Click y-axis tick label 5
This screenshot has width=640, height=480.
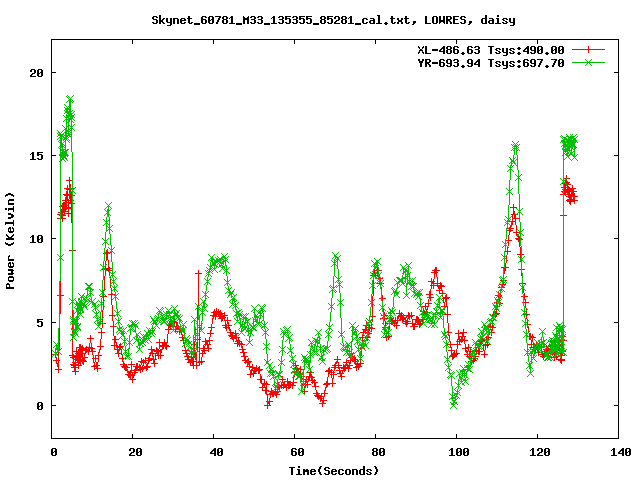(x=40, y=322)
